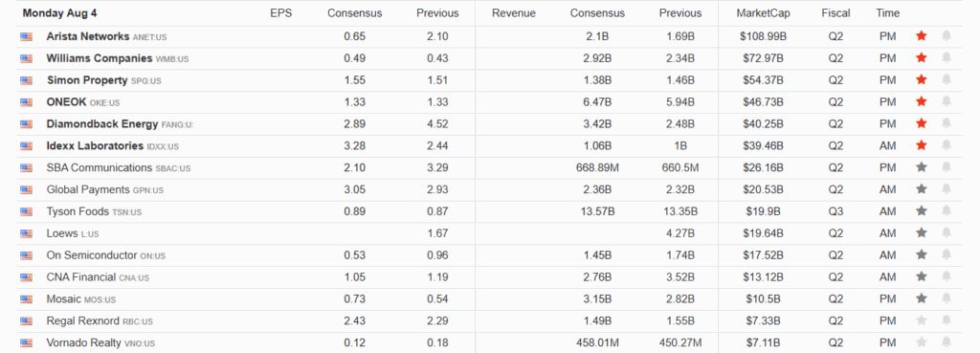980x353 pixels.
Task: Unstar the Simon Property row
Action: pos(921,80)
